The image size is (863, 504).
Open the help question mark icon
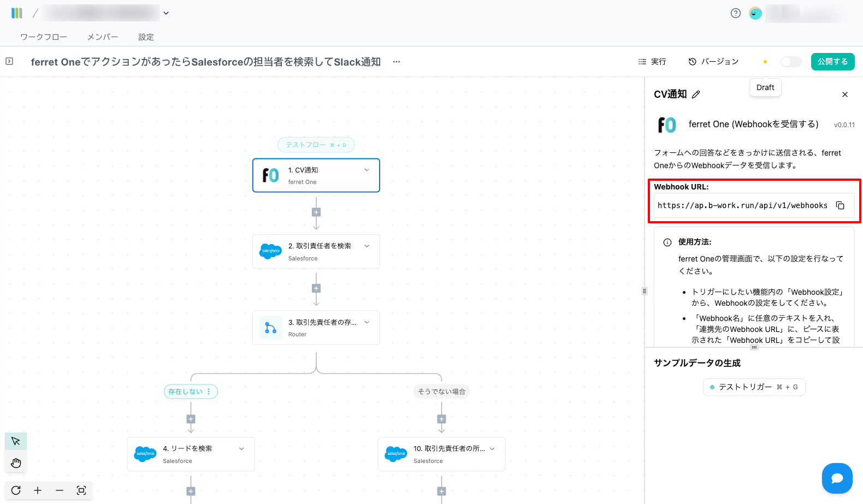point(736,13)
